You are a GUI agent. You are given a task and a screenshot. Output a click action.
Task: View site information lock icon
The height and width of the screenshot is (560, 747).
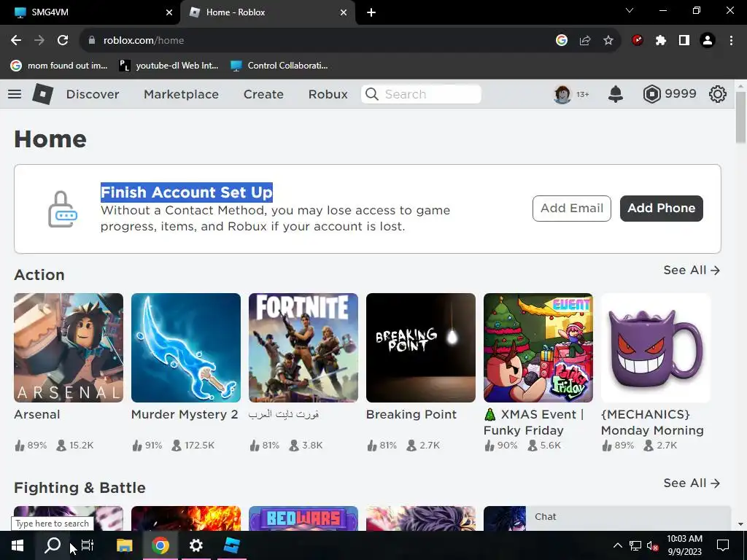(92, 41)
